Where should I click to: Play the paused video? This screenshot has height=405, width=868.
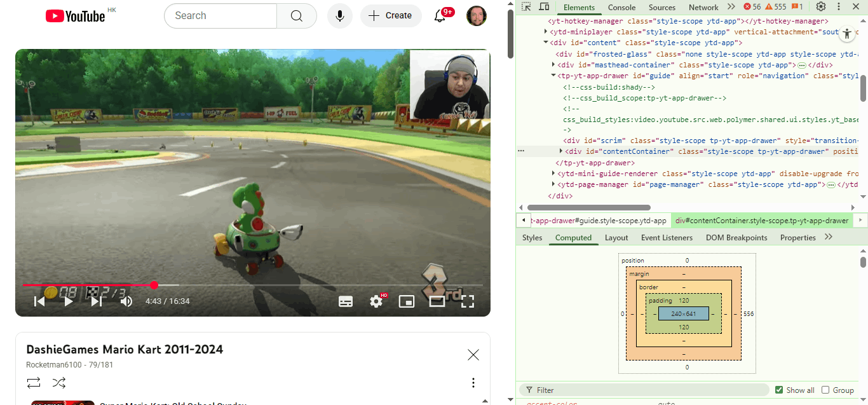[68, 301]
